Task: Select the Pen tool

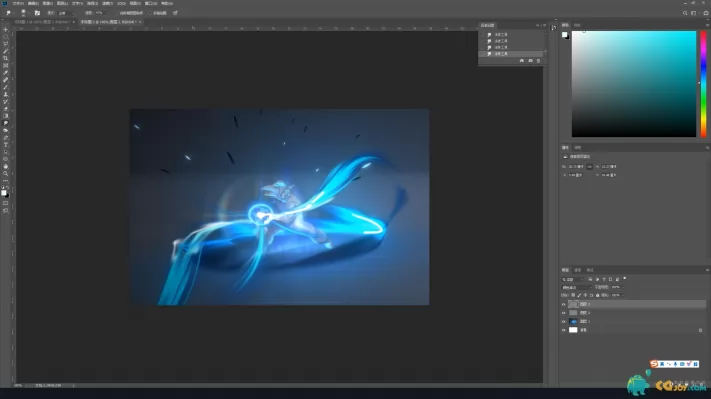Action: [x=5, y=137]
